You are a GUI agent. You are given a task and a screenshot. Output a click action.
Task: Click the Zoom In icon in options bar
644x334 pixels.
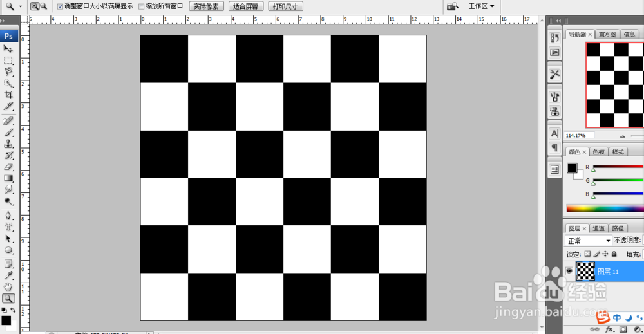pos(35,6)
